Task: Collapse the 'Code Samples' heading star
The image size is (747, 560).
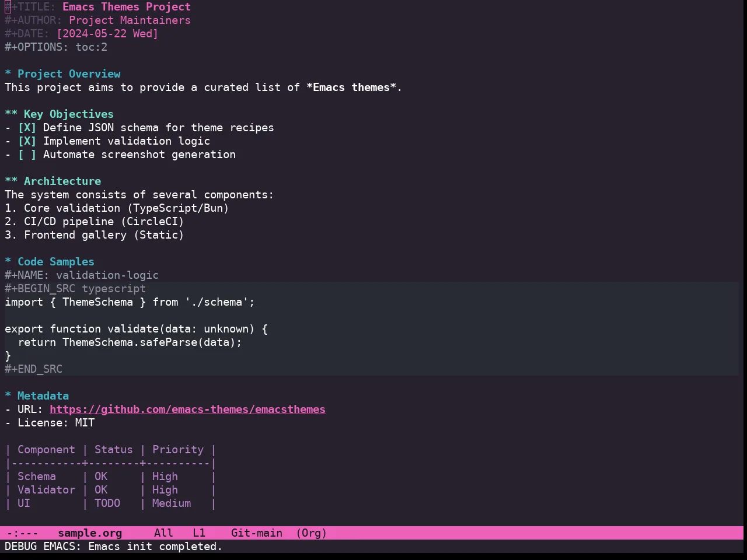Action: pyautogui.click(x=8, y=262)
